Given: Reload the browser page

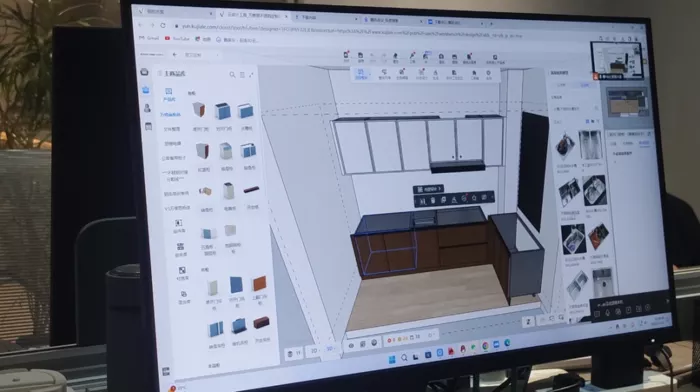Looking at the screenshot, I should [x=163, y=25].
